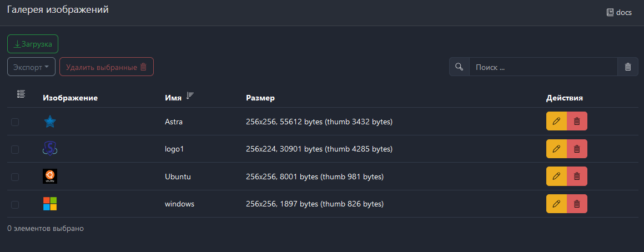Remove the Ubuntu image with trash icon
Screen dimensions: 644x252
[x=577, y=177]
